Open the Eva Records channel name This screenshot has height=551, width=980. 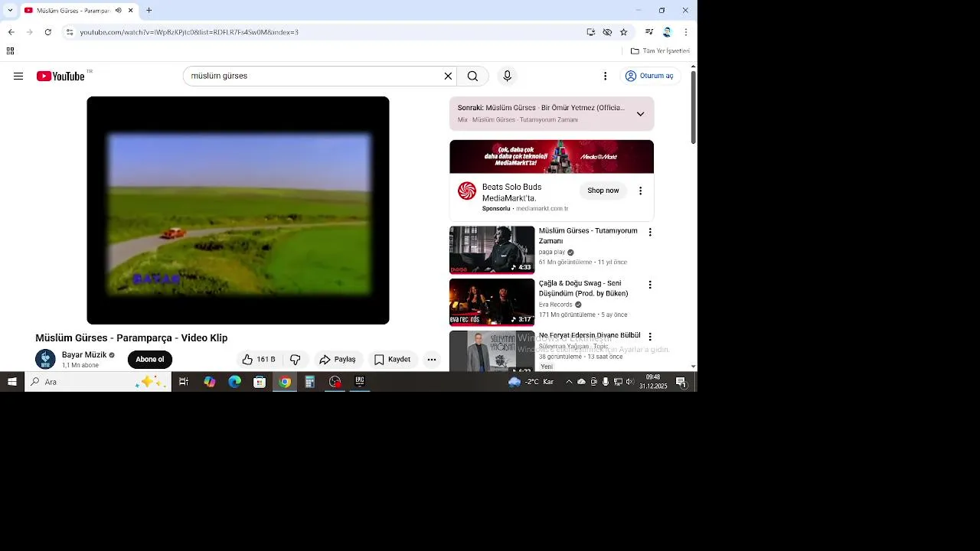556,305
